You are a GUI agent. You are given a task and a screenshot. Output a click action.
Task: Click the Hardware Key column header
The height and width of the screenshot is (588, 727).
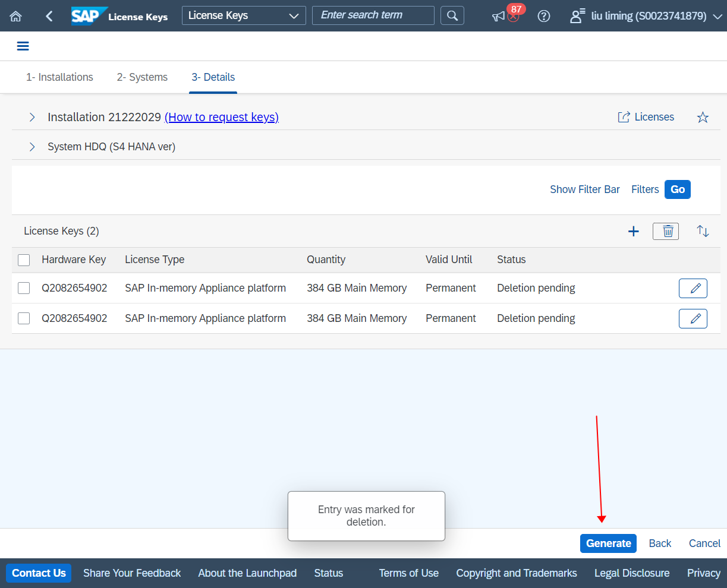coord(74,260)
